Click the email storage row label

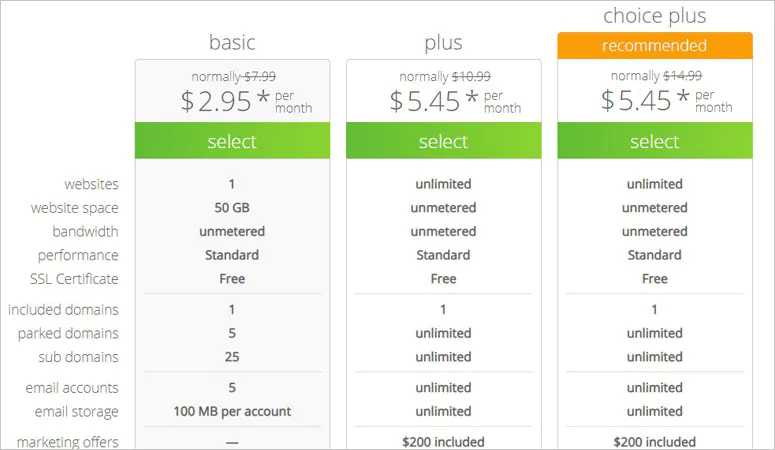click(77, 412)
